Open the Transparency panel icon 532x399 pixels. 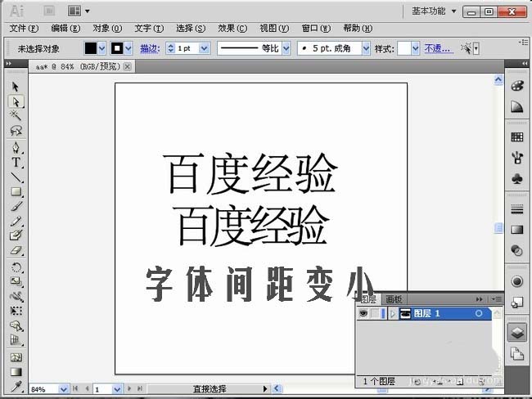tap(517, 251)
